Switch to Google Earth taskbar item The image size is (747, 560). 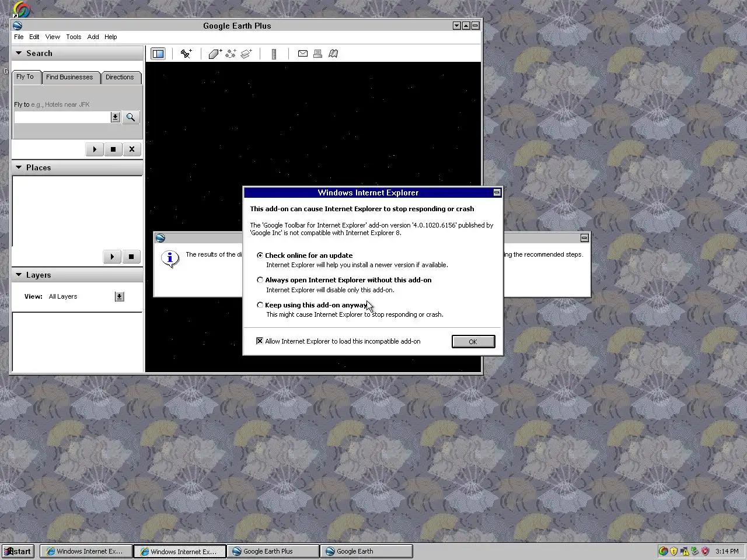[366, 551]
